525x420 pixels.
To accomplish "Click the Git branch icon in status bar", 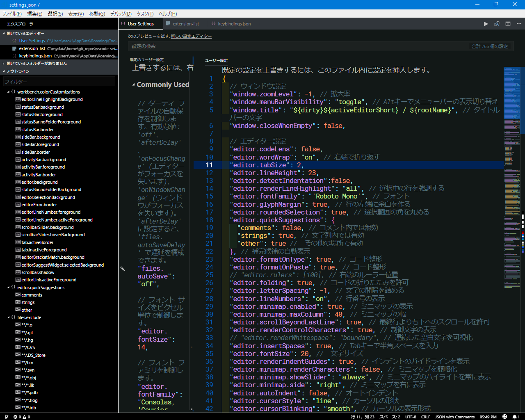I will tap(6, 417).
